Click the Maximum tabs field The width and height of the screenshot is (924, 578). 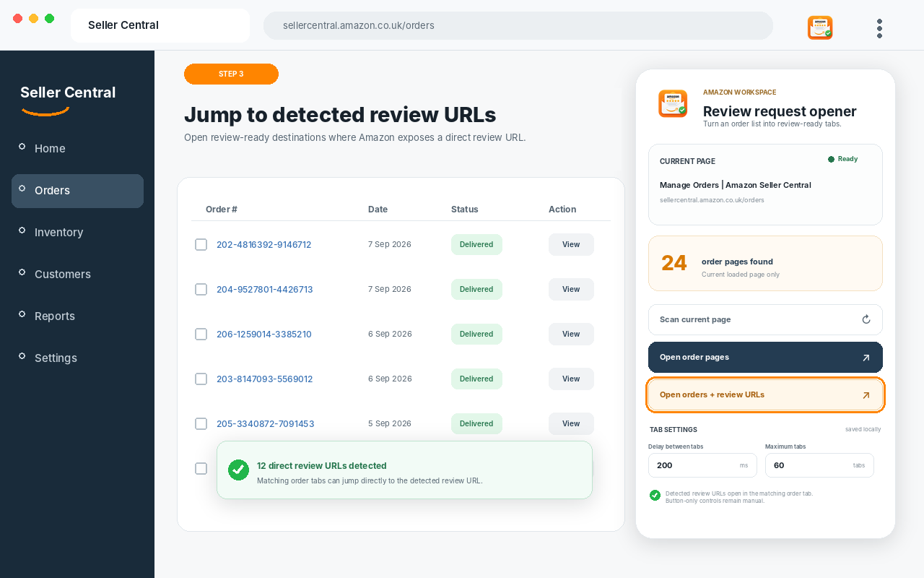coord(819,465)
